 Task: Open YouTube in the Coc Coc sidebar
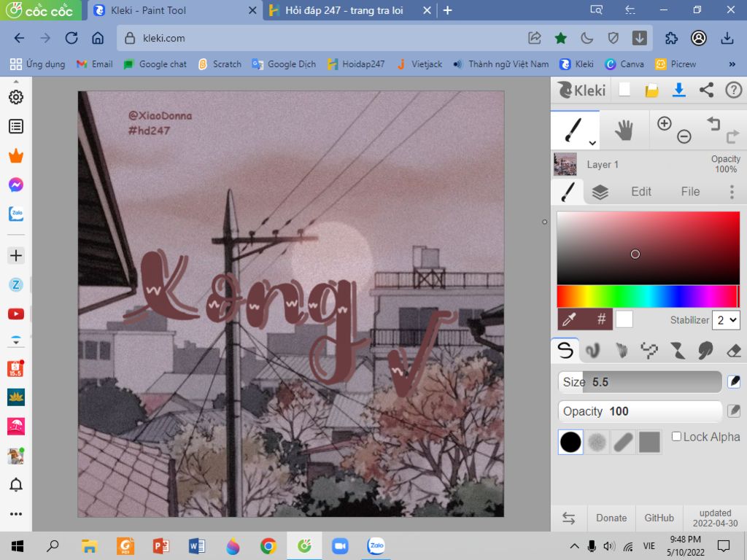pyautogui.click(x=16, y=314)
